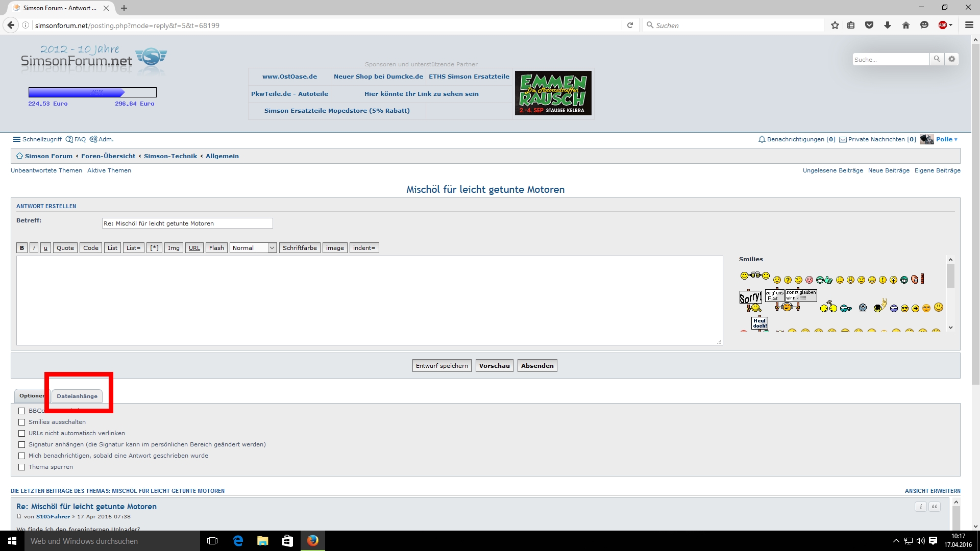Click the chat bubble toolbar icon

[x=924, y=25]
